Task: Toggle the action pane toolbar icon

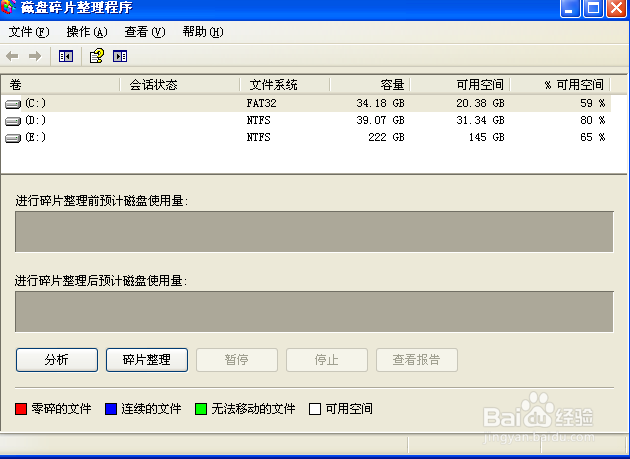Action: tap(120, 56)
